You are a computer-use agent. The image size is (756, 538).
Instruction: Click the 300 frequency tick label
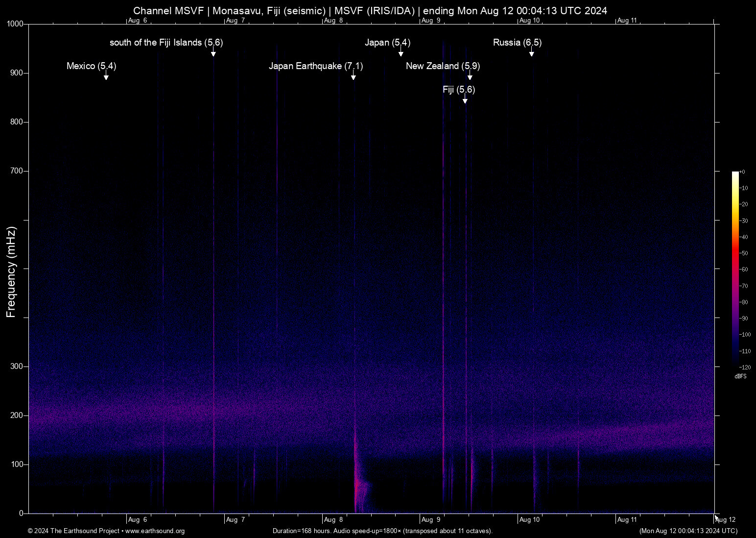18,367
